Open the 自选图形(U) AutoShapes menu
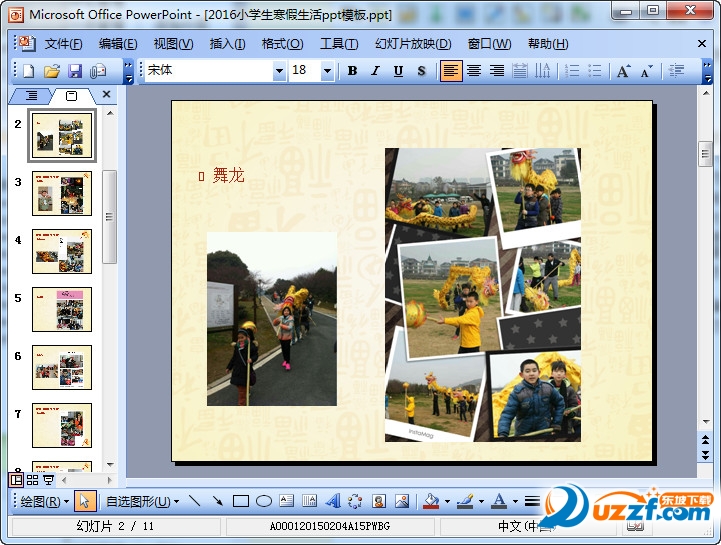 click(x=143, y=501)
